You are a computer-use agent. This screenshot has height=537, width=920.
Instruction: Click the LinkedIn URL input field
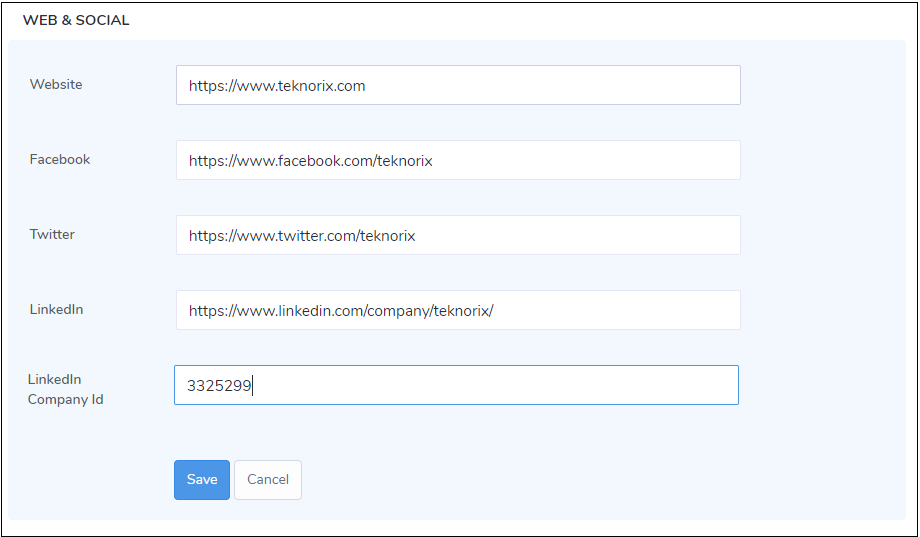click(x=458, y=310)
